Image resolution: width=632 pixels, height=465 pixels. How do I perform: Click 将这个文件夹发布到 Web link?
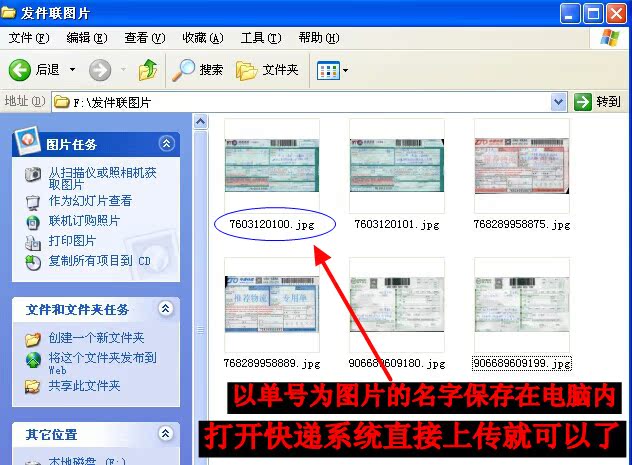click(102, 363)
